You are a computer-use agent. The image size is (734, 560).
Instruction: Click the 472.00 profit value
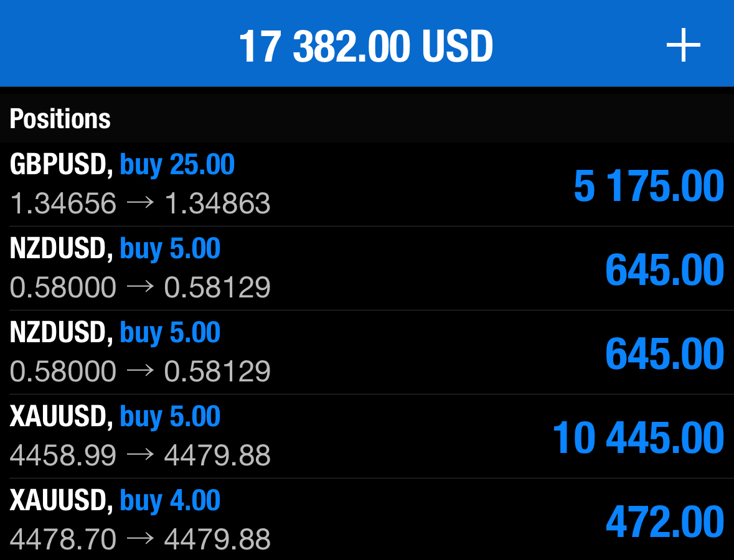pyautogui.click(x=665, y=521)
